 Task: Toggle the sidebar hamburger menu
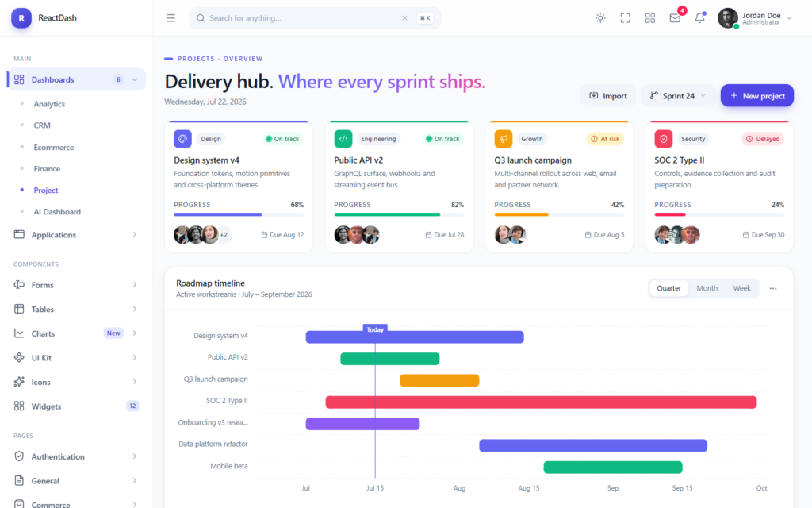[171, 18]
